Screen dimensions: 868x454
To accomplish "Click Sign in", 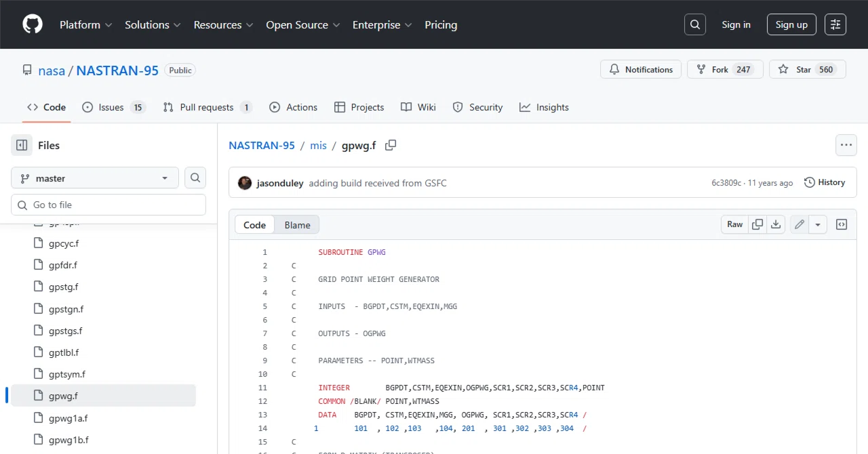I will [x=736, y=24].
